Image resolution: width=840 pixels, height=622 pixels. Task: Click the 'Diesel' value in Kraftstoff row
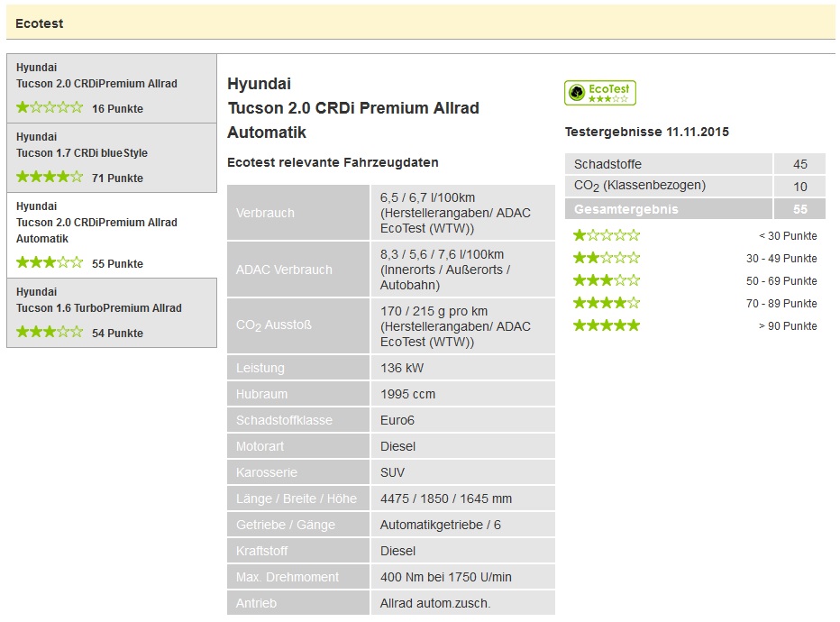point(398,551)
